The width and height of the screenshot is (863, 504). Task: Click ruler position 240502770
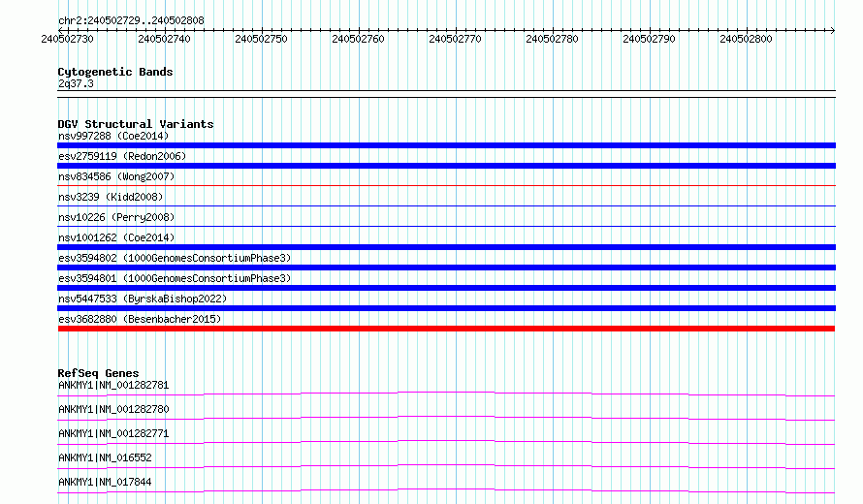(455, 39)
